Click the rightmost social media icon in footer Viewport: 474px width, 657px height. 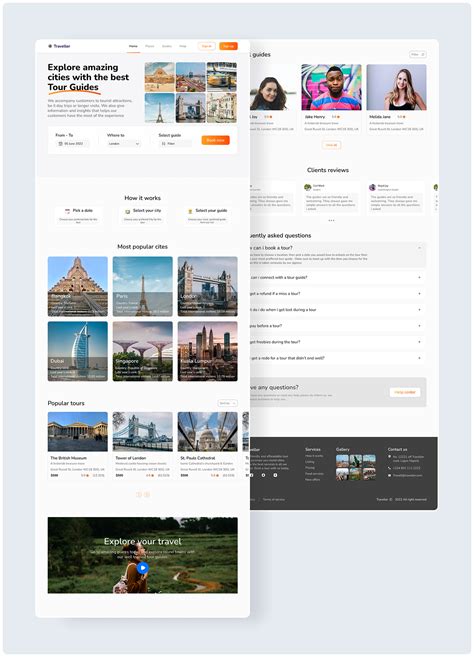coord(275,475)
